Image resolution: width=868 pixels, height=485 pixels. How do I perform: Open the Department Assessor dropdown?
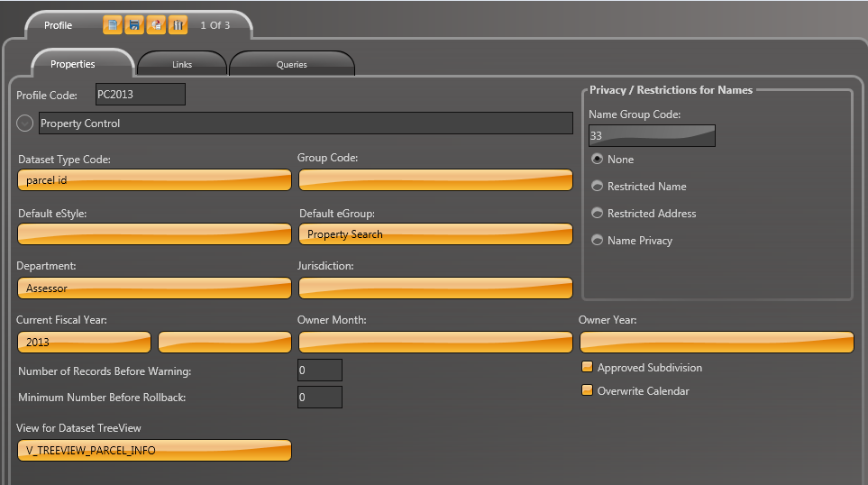click(154, 288)
